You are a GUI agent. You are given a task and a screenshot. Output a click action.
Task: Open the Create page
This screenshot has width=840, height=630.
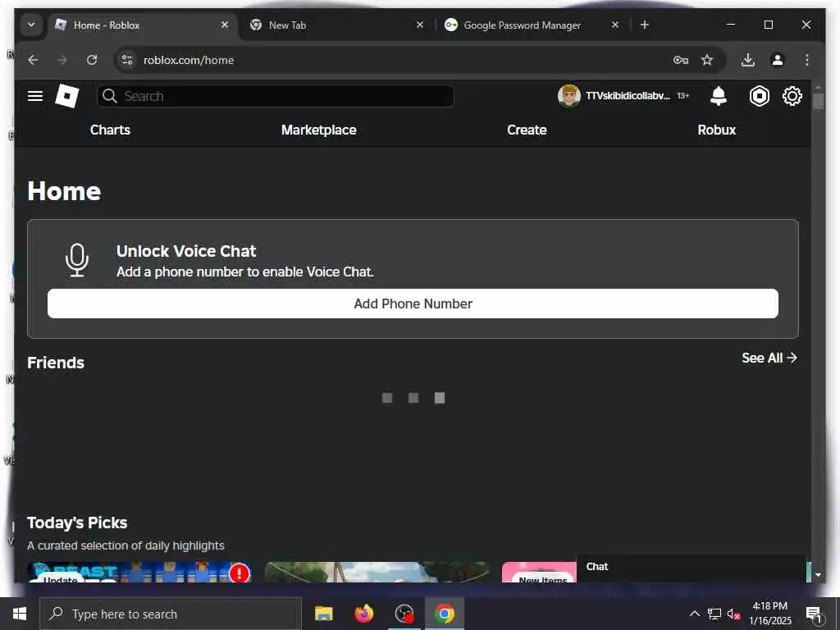pos(527,130)
